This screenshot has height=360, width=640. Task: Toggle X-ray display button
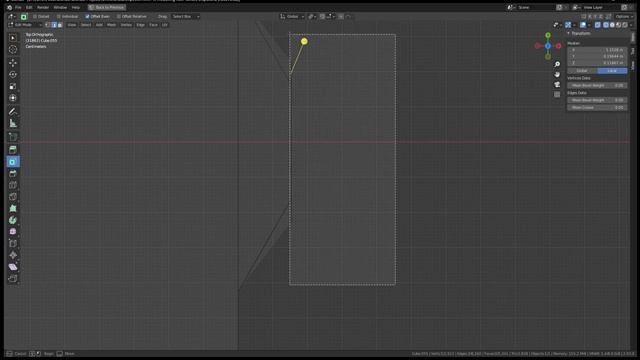pyautogui.click(x=598, y=25)
